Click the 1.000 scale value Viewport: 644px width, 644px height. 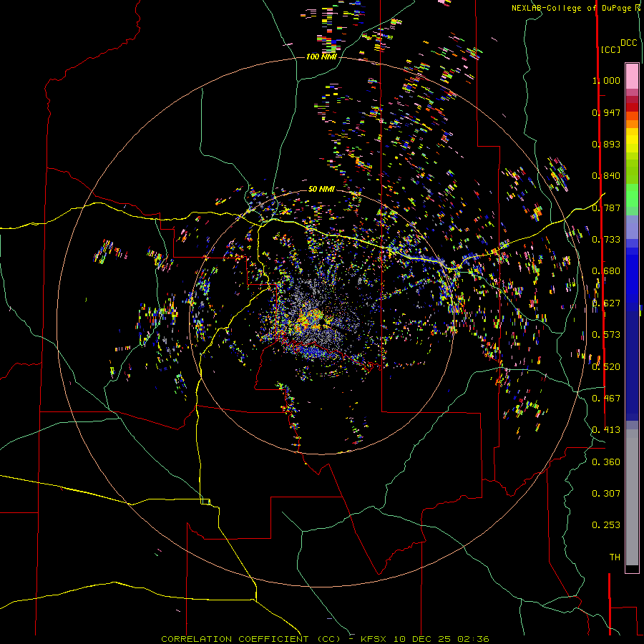coord(606,80)
